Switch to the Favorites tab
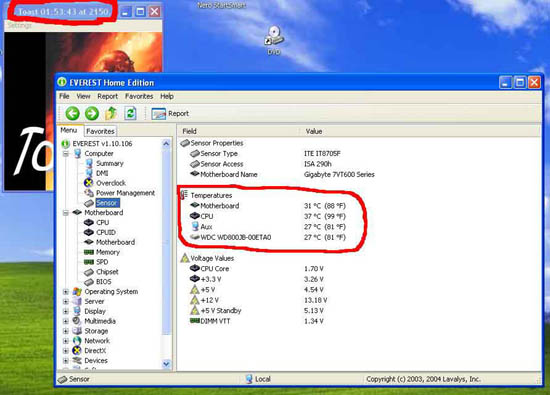 [100, 131]
